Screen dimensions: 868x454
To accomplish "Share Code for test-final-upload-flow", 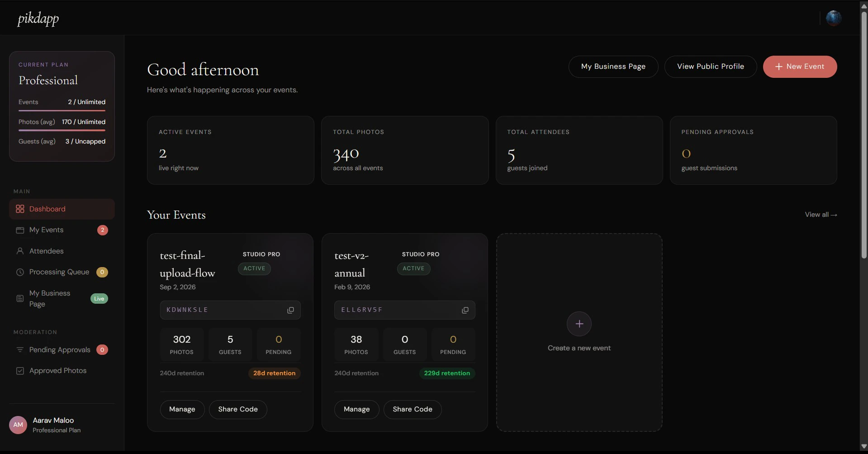I will tap(238, 409).
